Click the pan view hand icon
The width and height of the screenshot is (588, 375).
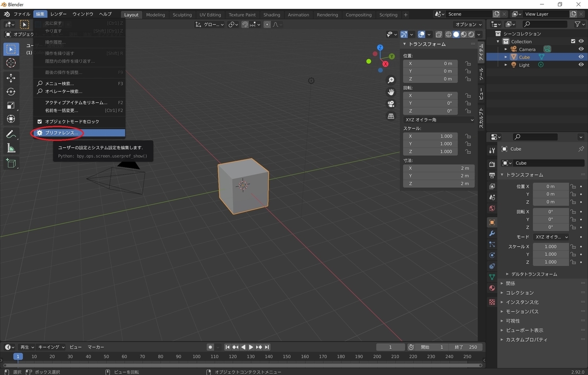391,92
